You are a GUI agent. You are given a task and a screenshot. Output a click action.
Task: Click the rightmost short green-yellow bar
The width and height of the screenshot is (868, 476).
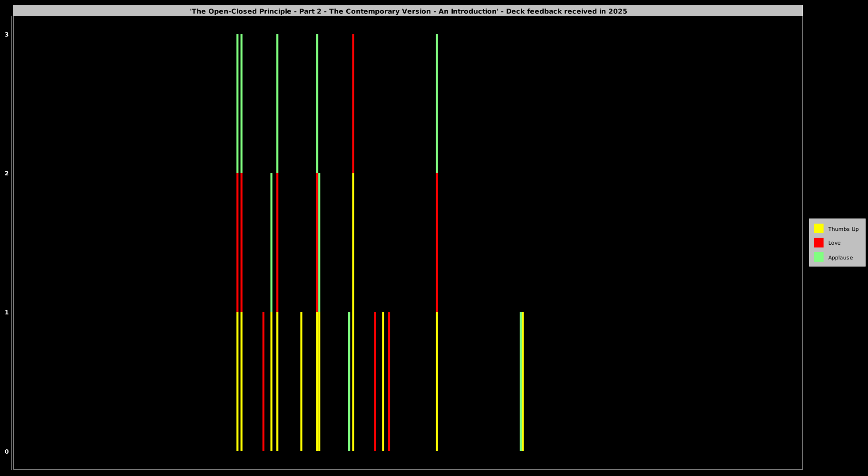coord(522,381)
